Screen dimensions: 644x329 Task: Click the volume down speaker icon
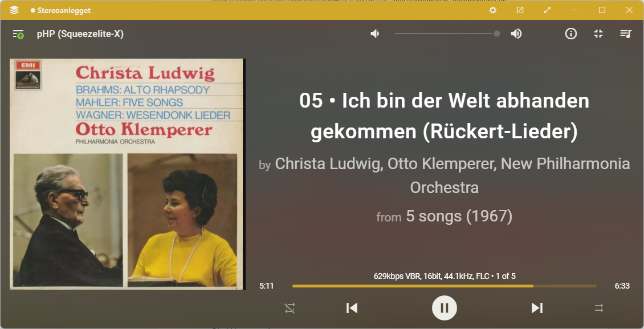374,34
